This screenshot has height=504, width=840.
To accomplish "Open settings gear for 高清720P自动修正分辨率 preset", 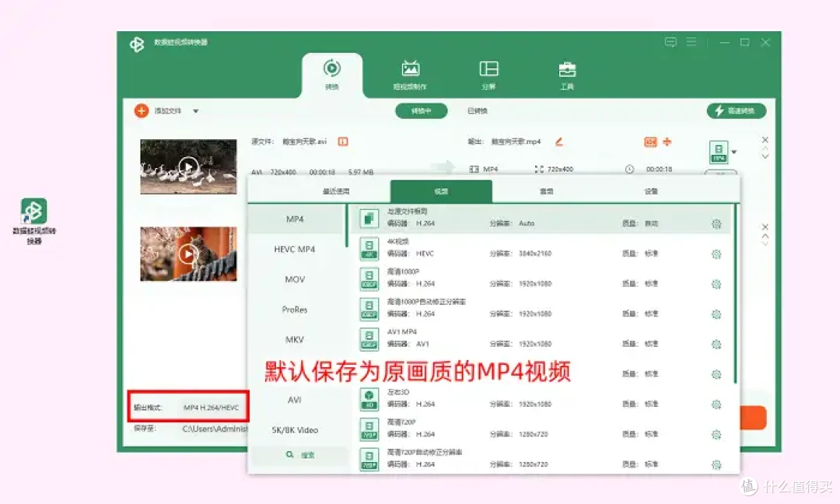I will click(716, 464).
